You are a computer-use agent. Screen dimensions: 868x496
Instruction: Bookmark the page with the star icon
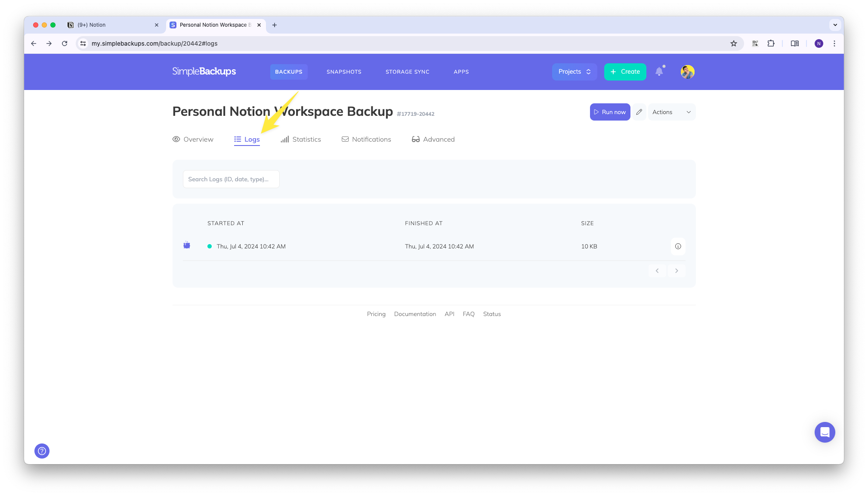734,43
